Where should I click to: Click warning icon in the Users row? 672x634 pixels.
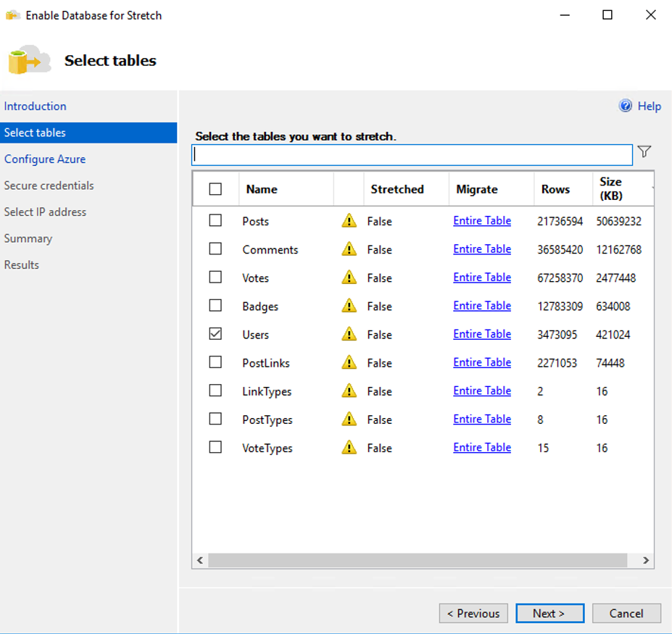[x=349, y=334]
